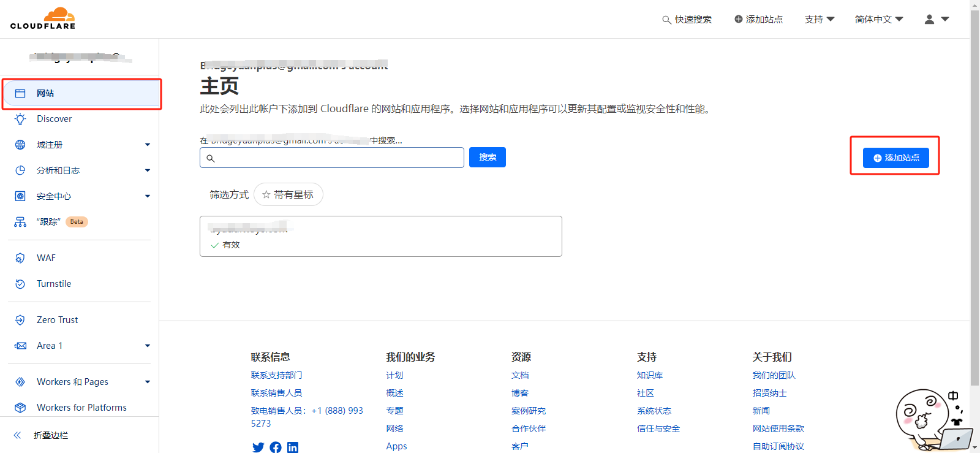The height and width of the screenshot is (453, 980).
Task: Open the 文档 footer link
Action: point(520,375)
